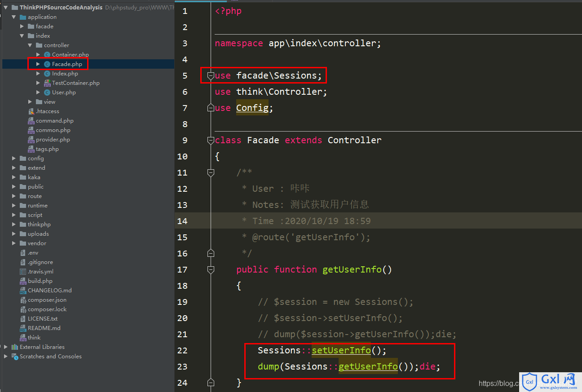Image resolution: width=582 pixels, height=392 pixels.
Task: Click the CHANGELOG.md markdown icon
Action: click(x=23, y=291)
